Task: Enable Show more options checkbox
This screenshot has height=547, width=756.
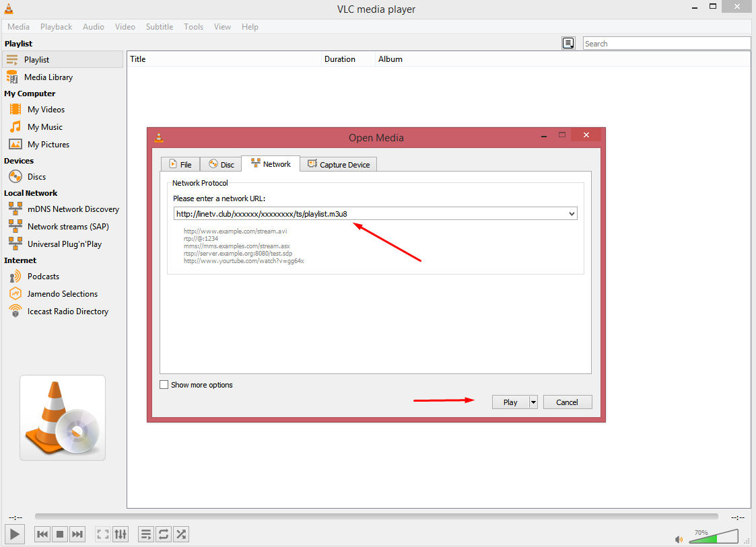Action: (164, 385)
